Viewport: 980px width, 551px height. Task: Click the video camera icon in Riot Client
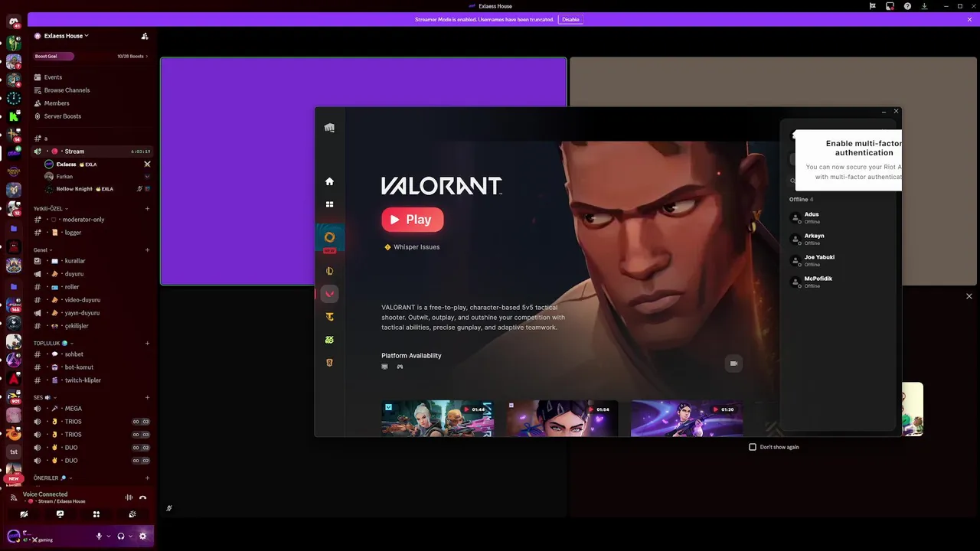pos(733,364)
